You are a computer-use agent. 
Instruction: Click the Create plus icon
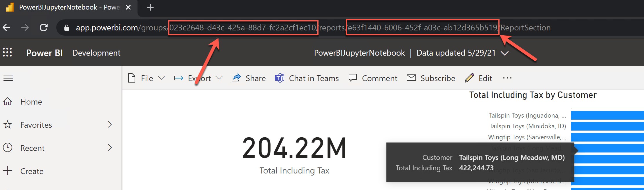(8, 171)
